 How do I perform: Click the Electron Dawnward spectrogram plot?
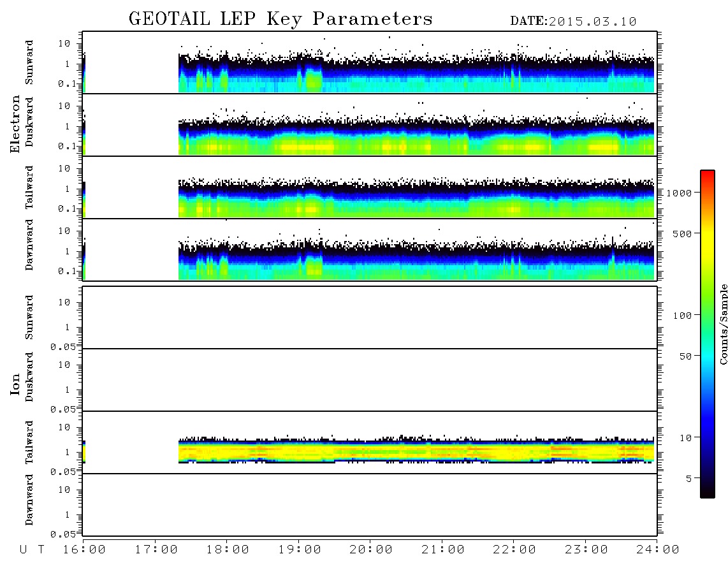[370, 249]
